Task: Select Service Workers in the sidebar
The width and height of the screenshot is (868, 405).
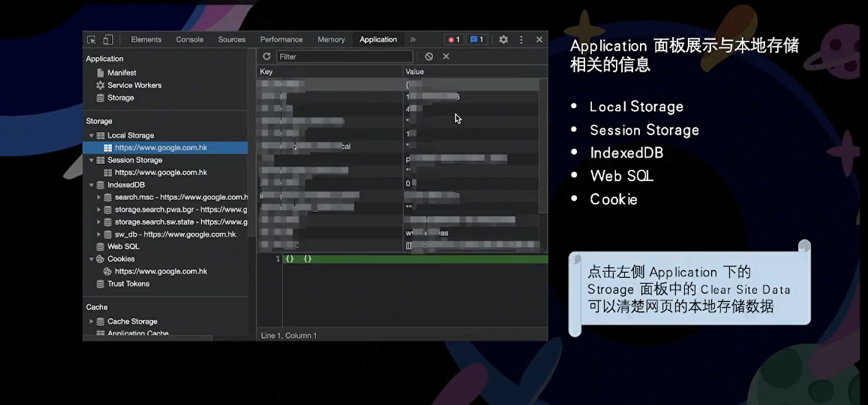Action: point(134,85)
